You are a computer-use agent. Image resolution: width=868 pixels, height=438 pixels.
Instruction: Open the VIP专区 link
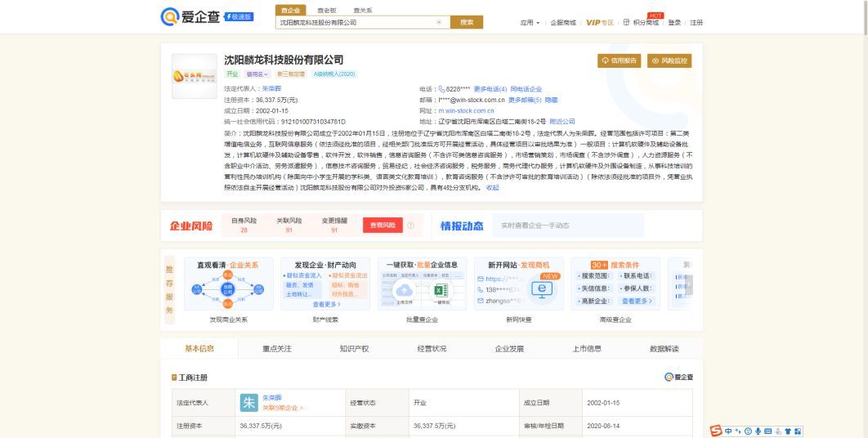[600, 23]
